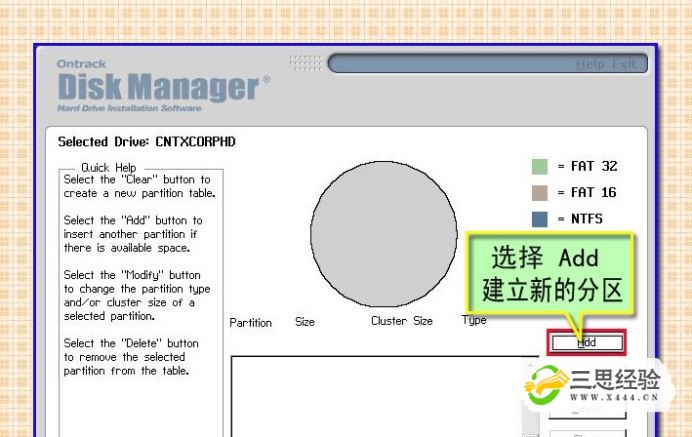Click the Add partition button
The height and width of the screenshot is (437, 692).
(x=586, y=342)
